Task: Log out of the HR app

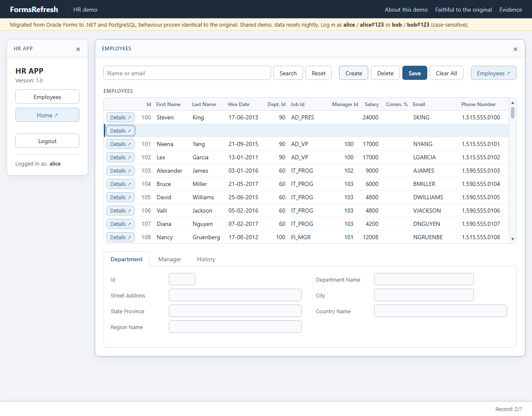Action: click(x=47, y=141)
